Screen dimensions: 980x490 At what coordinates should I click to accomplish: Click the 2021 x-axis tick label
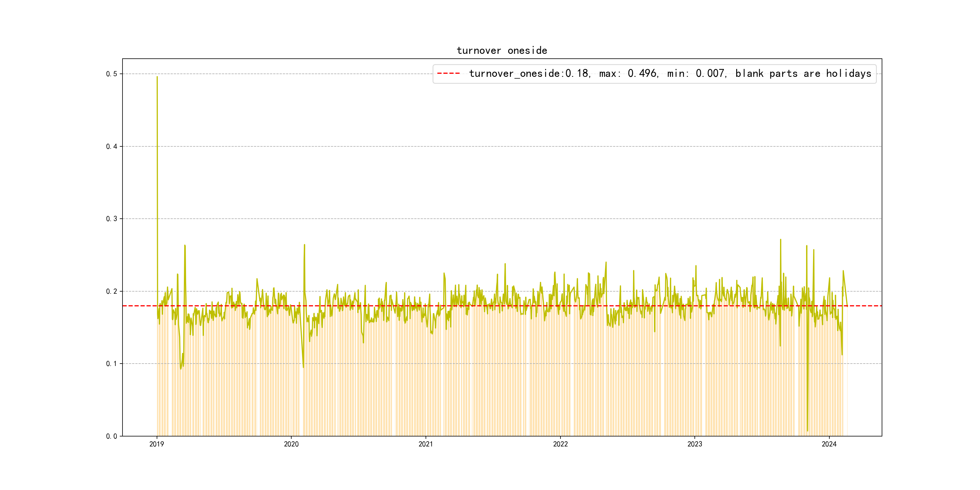point(426,444)
